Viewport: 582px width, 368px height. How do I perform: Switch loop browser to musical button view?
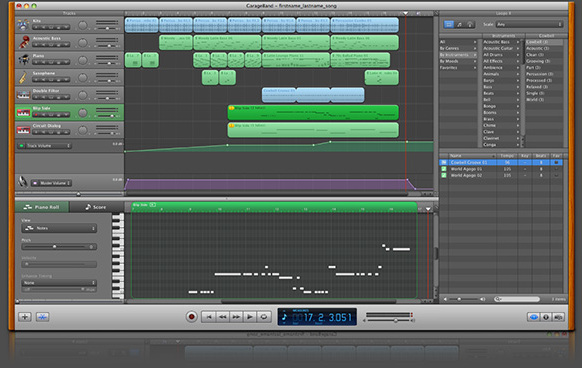460,25
